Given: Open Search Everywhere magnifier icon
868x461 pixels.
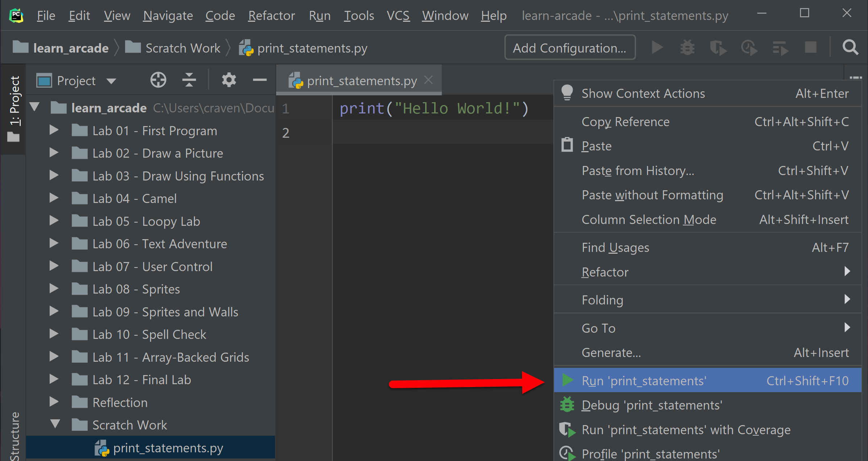Looking at the screenshot, I should 850,47.
